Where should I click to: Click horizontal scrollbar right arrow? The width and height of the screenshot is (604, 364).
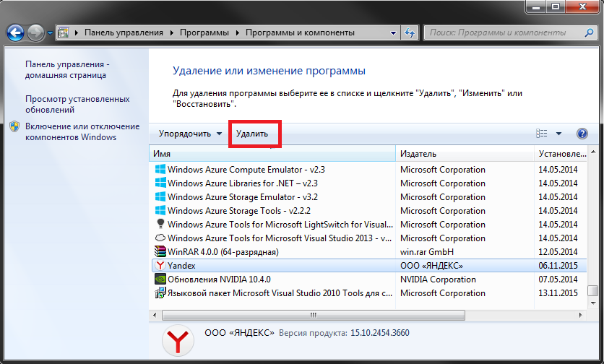point(581,315)
